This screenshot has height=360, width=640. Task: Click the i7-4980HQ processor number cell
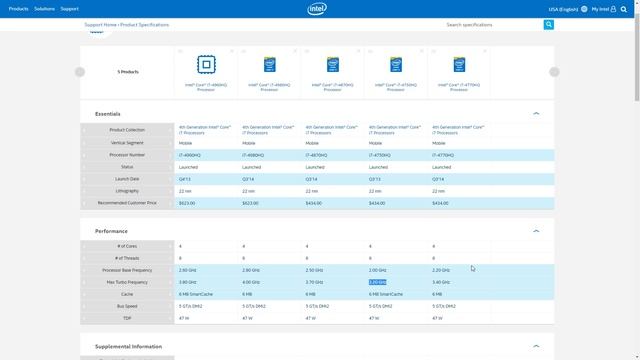[253, 155]
